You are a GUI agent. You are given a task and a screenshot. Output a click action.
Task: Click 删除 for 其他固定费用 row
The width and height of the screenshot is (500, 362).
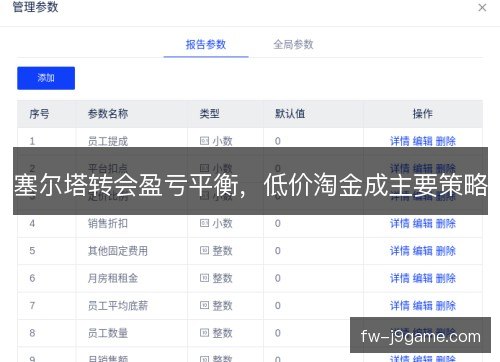coord(445,251)
